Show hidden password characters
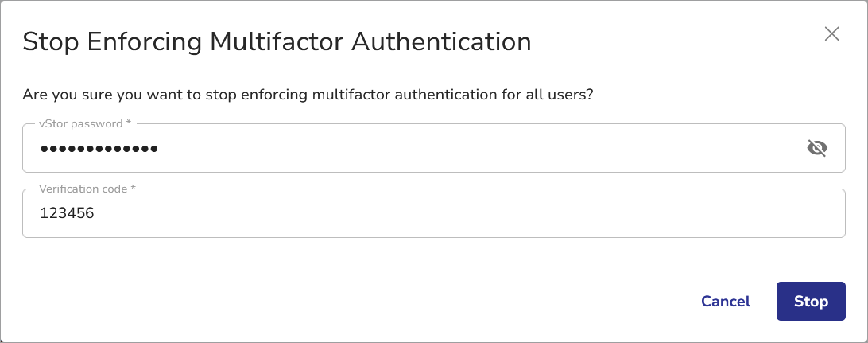868x343 pixels. [817, 148]
